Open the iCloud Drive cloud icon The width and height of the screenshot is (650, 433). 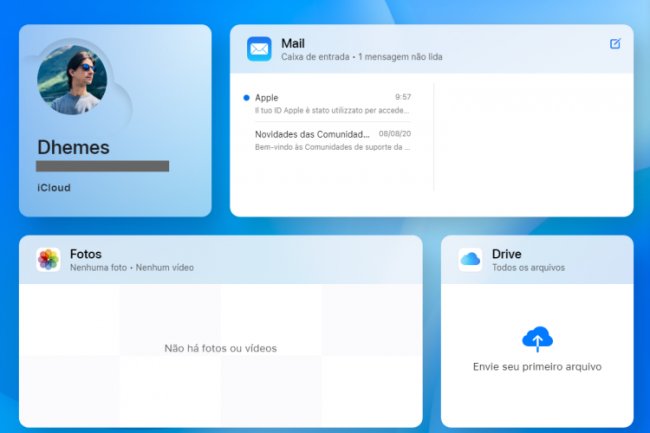coord(470,260)
